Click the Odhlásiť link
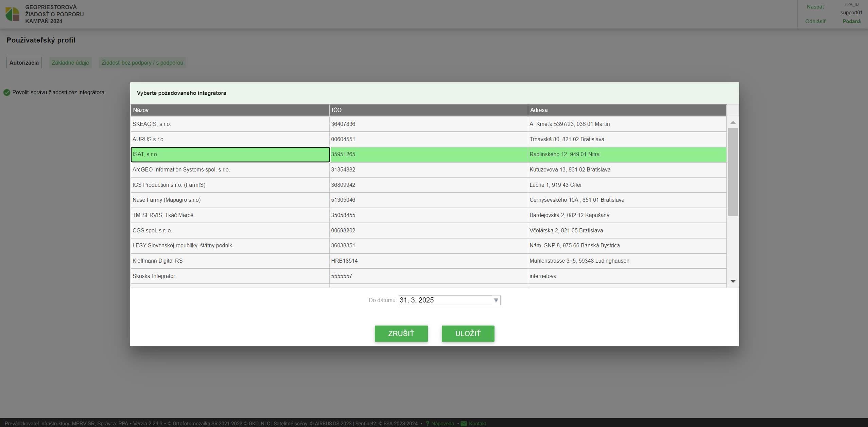Viewport: 868px width, 427px height. tap(815, 21)
